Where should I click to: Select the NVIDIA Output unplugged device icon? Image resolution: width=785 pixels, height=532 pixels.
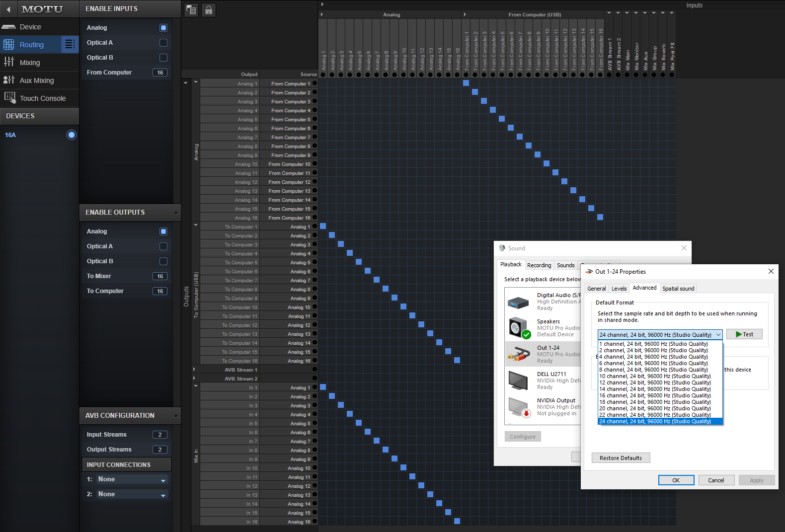point(519,407)
